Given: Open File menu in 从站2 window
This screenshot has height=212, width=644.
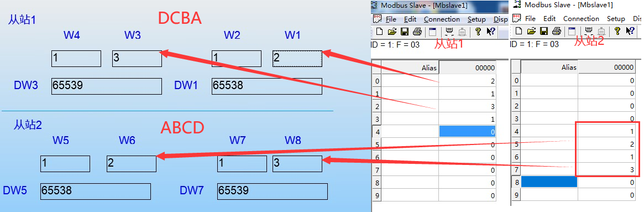Looking at the screenshot, I should (530, 18).
